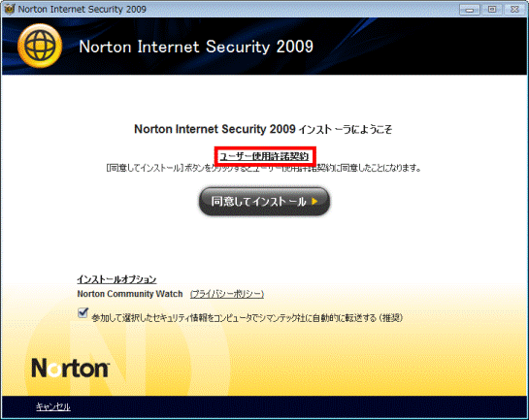Minimize the Norton installer window
This screenshot has width=529, height=420.
tap(469, 10)
